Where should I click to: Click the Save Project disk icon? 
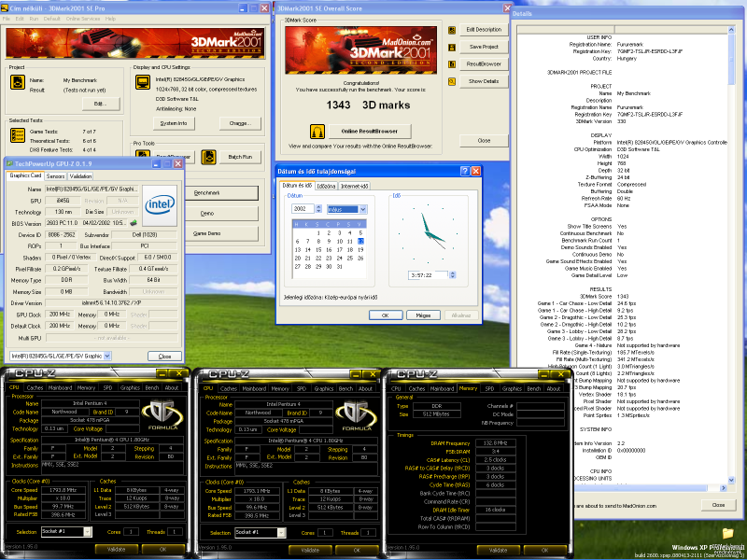(x=452, y=48)
